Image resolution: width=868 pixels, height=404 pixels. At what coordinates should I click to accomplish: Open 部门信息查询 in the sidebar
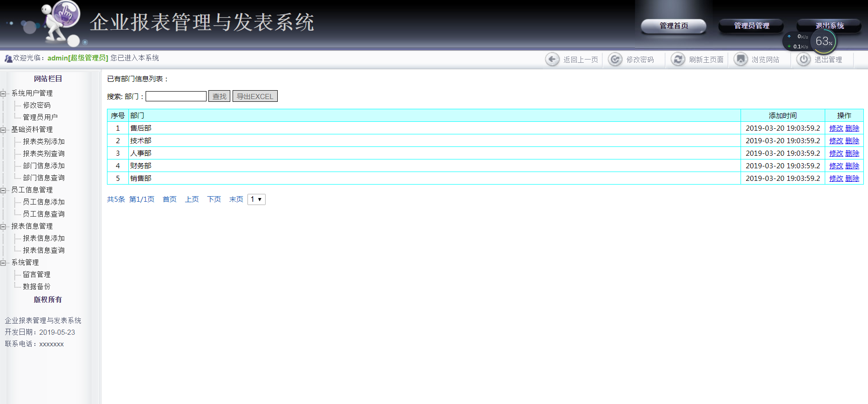[x=44, y=178]
